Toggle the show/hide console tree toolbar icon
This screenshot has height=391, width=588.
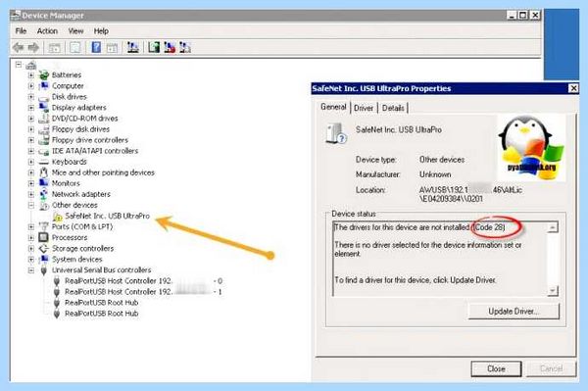[54, 48]
